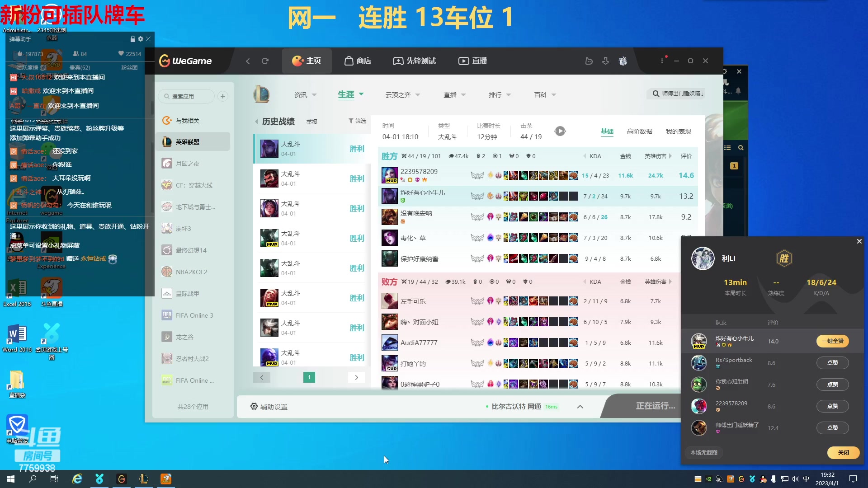Click the plus add-application button

[223, 96]
